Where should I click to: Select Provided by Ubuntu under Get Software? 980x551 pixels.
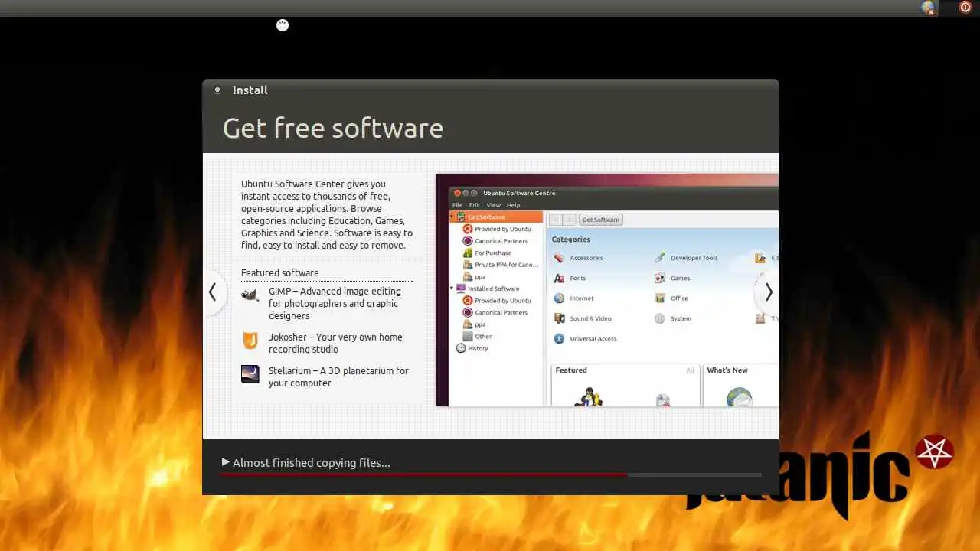(x=502, y=229)
